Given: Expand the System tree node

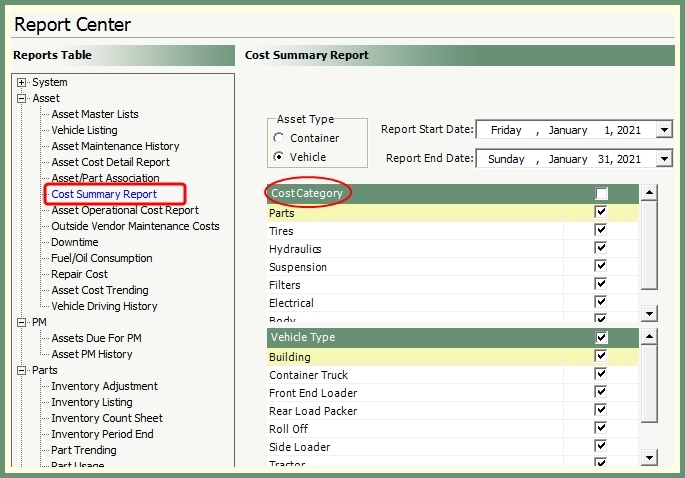Looking at the screenshot, I should click(22, 82).
